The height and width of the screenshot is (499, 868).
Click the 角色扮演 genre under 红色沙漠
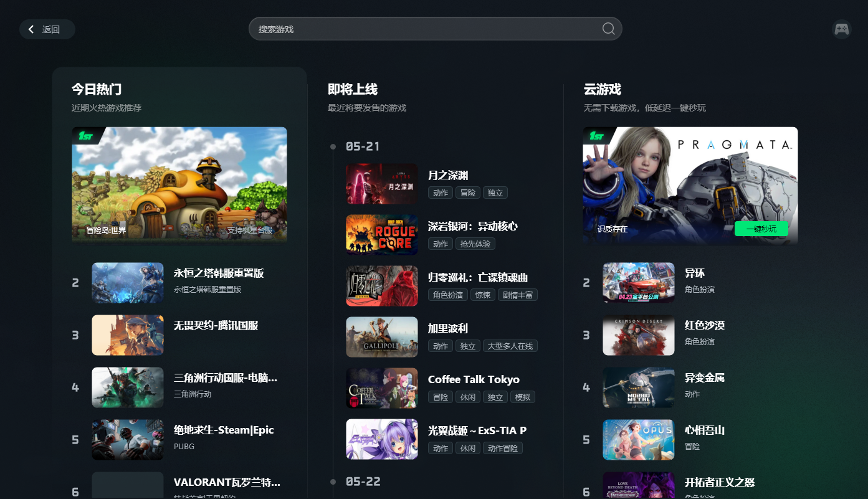click(x=700, y=342)
